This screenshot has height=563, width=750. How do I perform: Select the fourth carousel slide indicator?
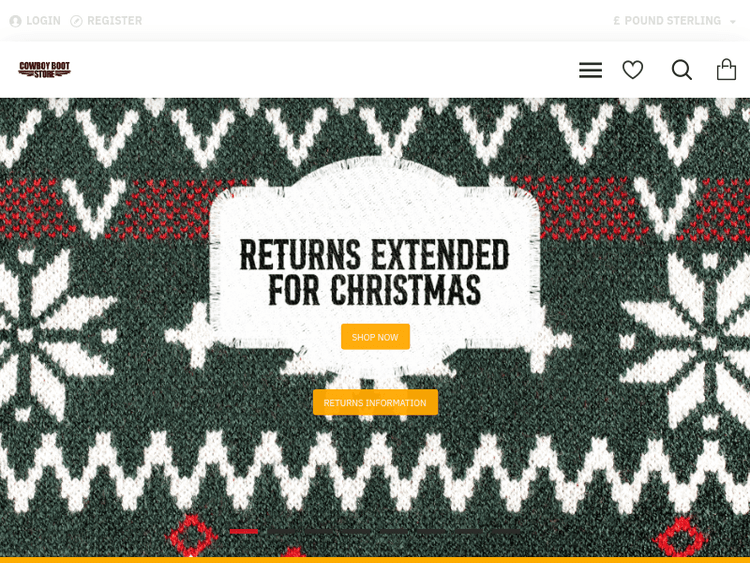click(356, 531)
